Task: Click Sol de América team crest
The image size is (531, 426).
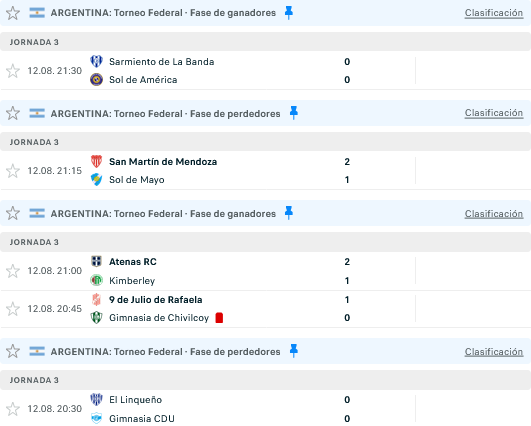Action: (x=97, y=80)
